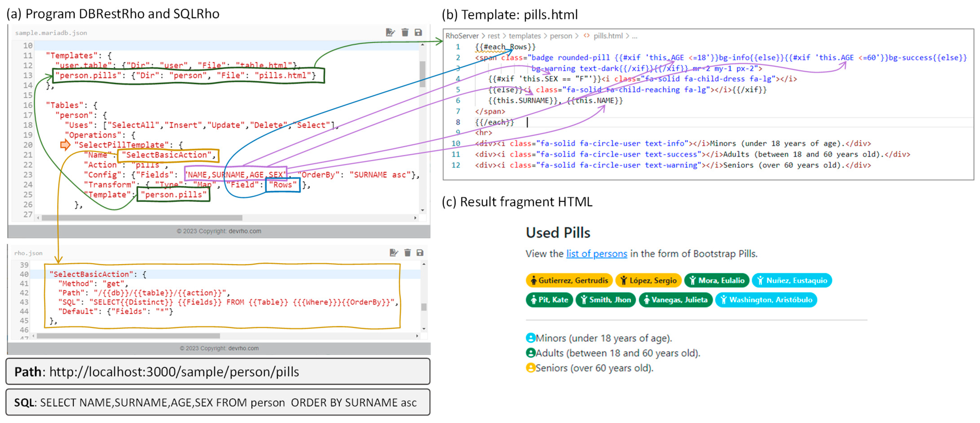This screenshot has height=423, width=980.
Task: Click the trash icon in rho.json editor
Action: [407, 253]
